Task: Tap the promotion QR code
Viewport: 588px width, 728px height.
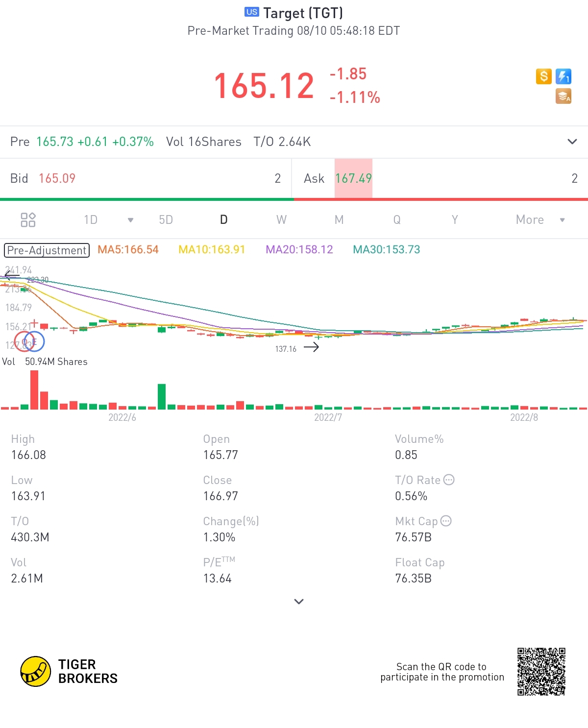Action: pyautogui.click(x=541, y=672)
